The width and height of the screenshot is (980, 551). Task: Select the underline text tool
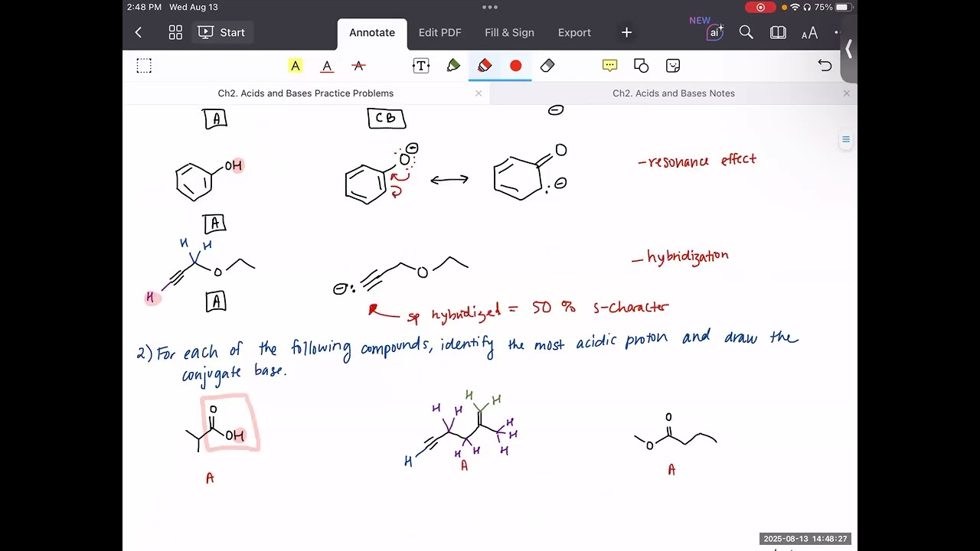pos(327,66)
